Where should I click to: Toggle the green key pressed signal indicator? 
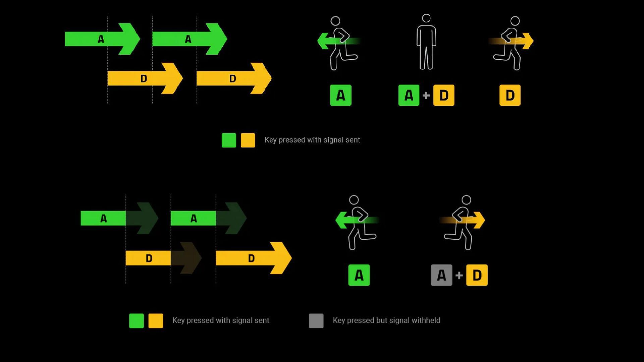point(228,140)
